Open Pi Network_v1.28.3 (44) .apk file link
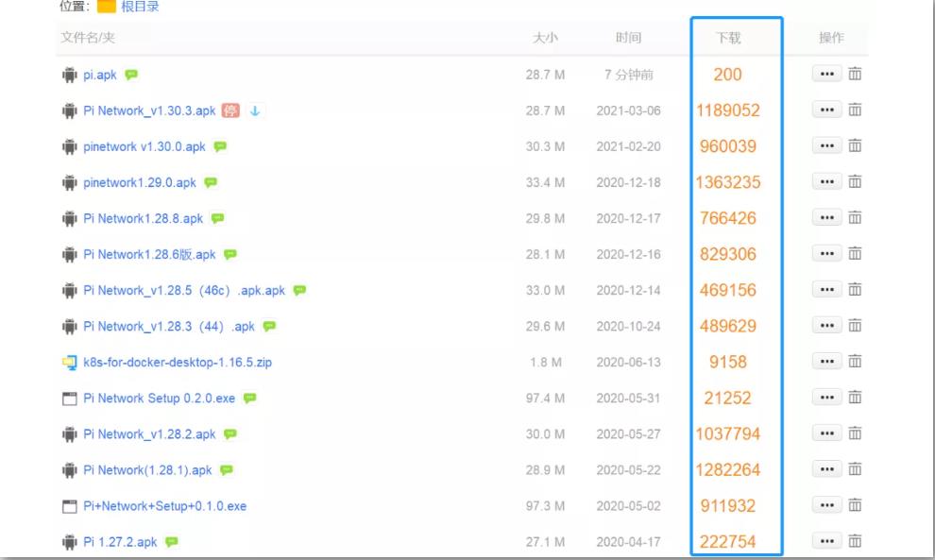The width and height of the screenshot is (935, 560). [169, 326]
